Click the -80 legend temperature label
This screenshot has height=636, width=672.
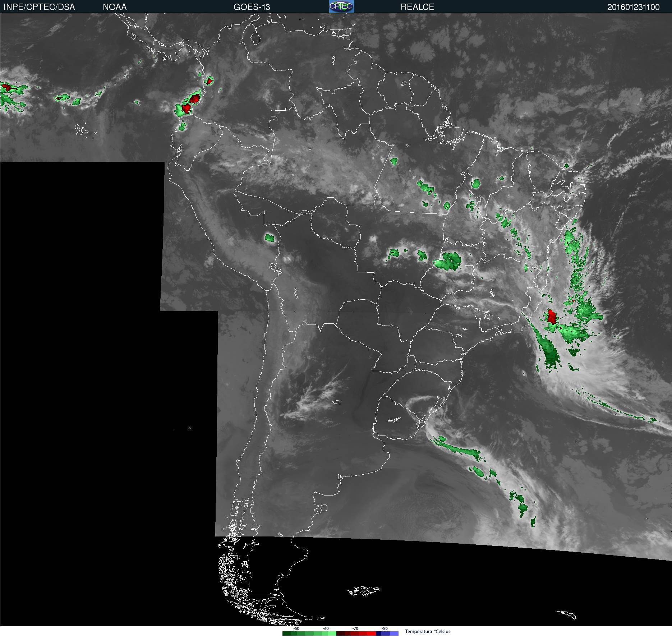pyautogui.click(x=385, y=628)
